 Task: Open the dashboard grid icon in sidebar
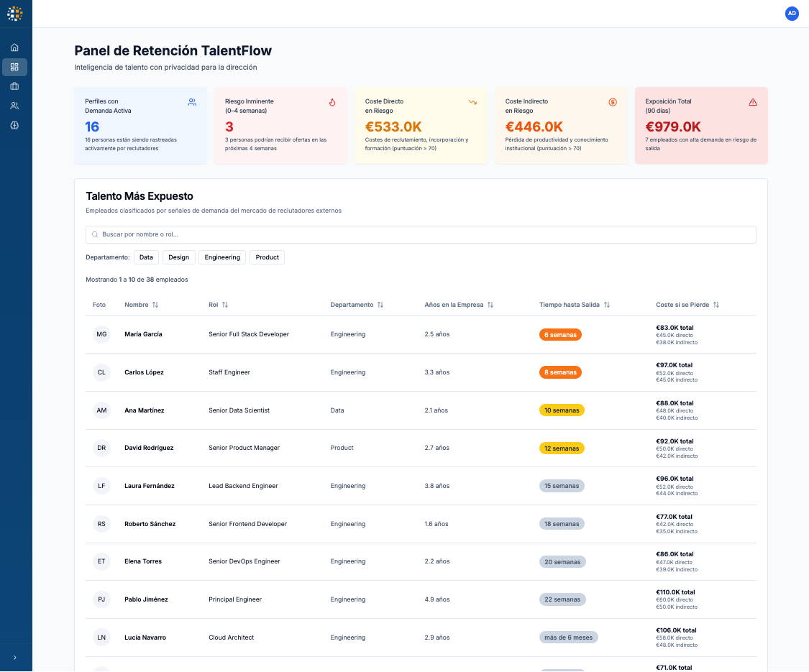pos(14,67)
